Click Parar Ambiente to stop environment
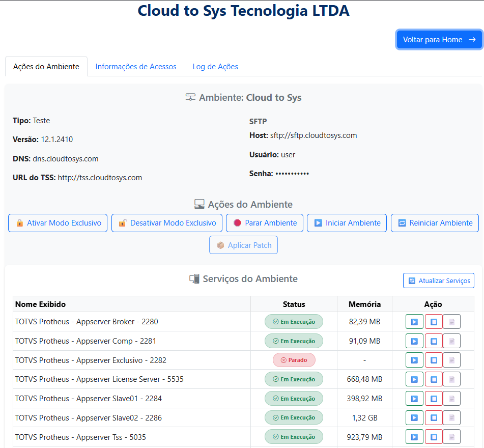 click(265, 223)
